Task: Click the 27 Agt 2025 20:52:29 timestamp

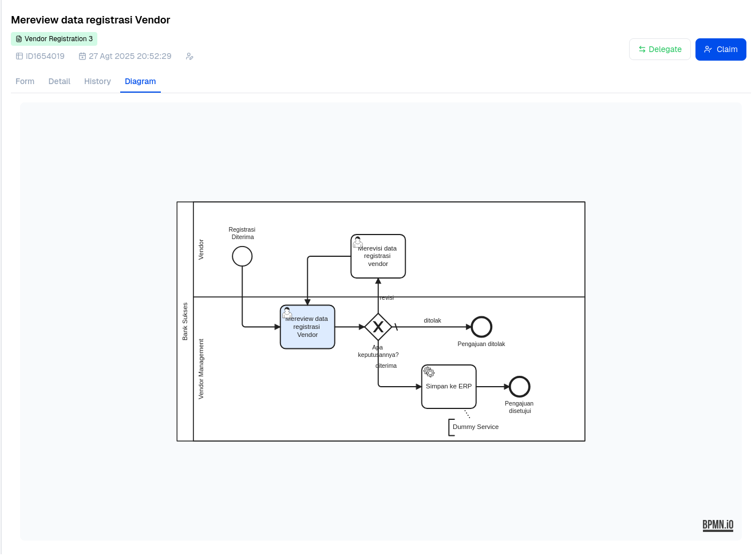Action: 130,56
